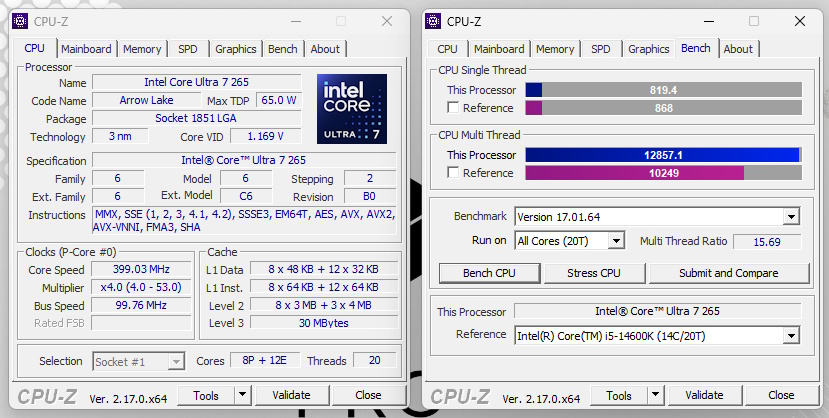The width and height of the screenshot is (829, 418).
Task: Click This Processor name field in Bench tab
Action: [x=658, y=311]
